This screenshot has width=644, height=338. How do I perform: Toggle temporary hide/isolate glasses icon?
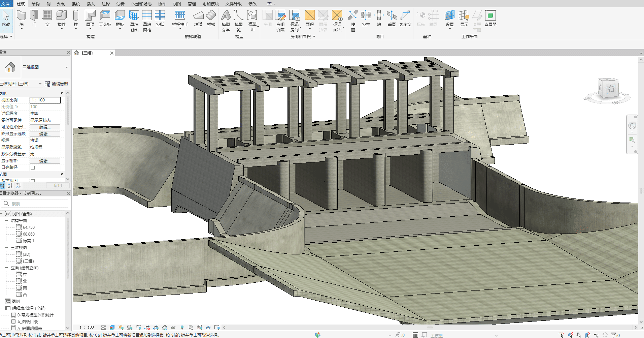173,328
